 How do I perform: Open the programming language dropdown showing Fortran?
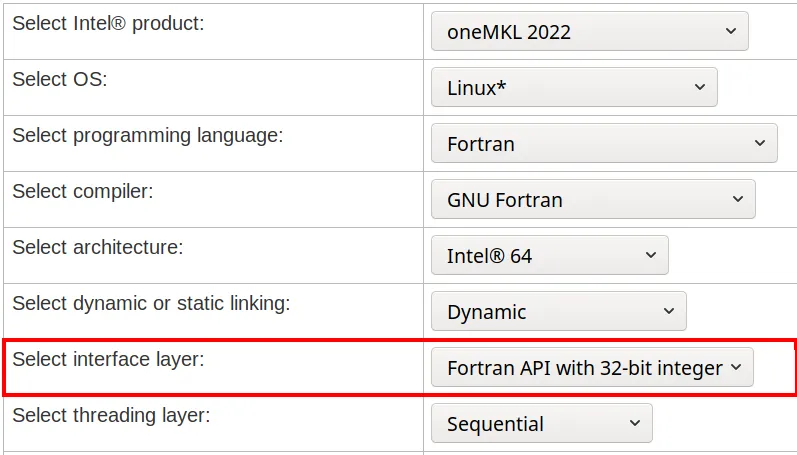coord(604,143)
